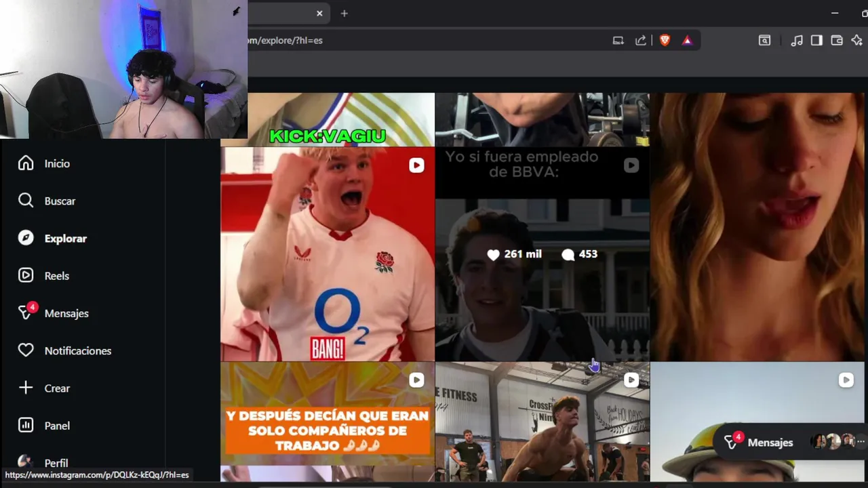This screenshot has width=868, height=488.
Task: Click reel icon on rugby jersey post
Action: click(x=416, y=165)
